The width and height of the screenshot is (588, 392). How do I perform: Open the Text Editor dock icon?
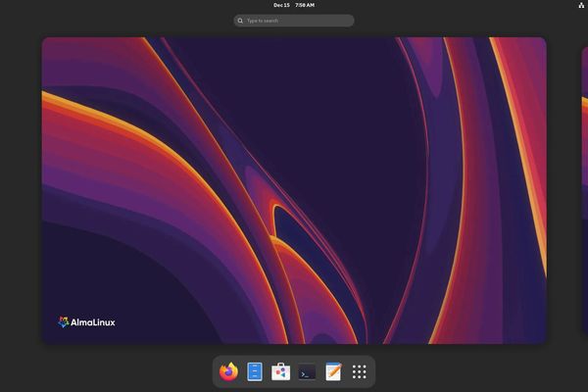click(333, 371)
